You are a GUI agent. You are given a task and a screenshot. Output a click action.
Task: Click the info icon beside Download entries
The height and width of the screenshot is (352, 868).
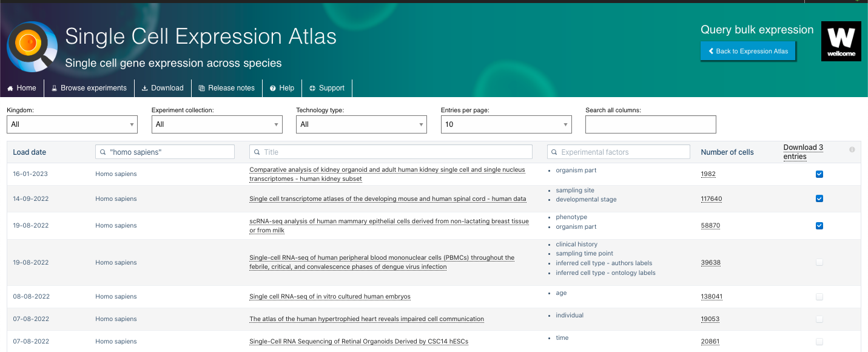pyautogui.click(x=852, y=149)
